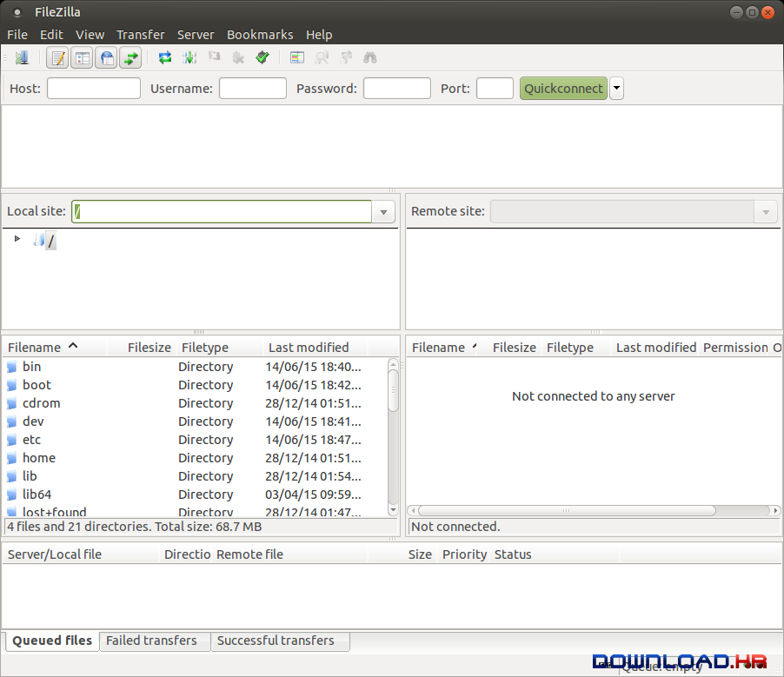The image size is (784, 677).
Task: Click the home folder icon
Action: (12, 459)
